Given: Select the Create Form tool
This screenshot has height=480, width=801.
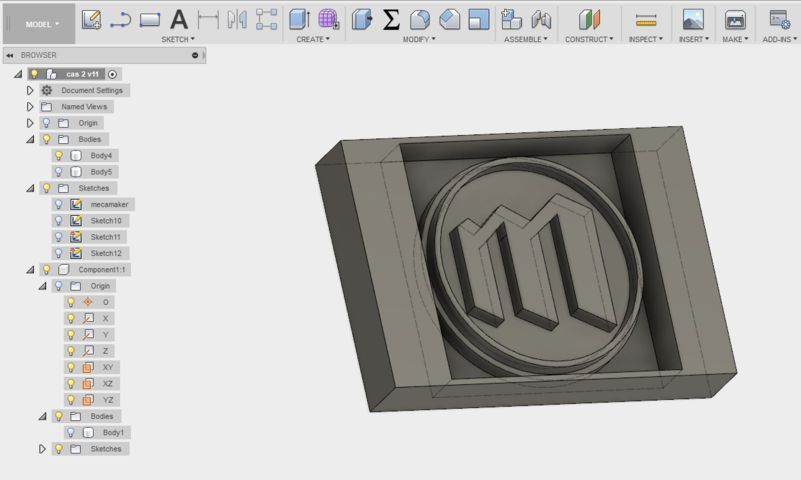Looking at the screenshot, I should pos(328,20).
